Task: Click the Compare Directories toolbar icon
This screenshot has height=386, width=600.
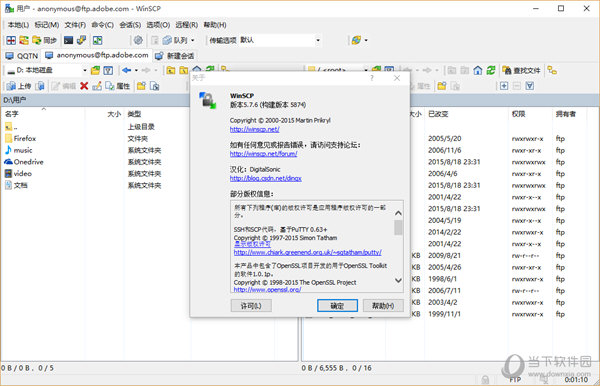Action: [x=11, y=40]
